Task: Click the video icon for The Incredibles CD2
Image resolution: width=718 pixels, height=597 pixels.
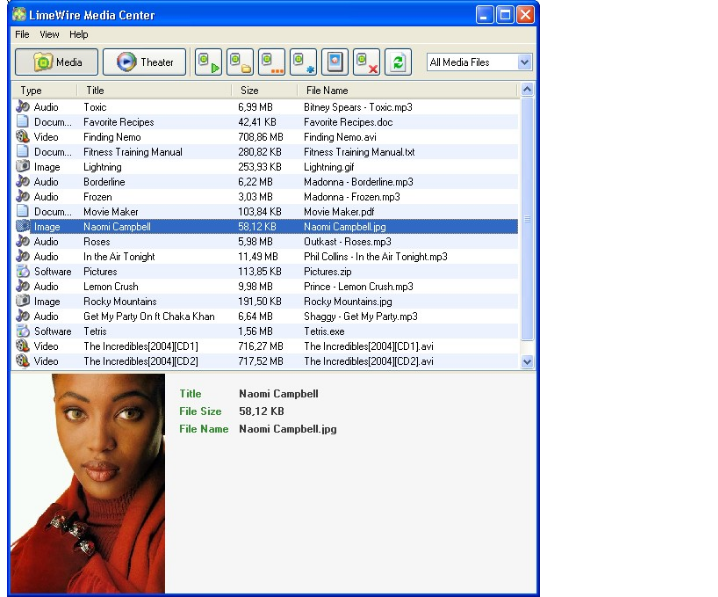Action: pyautogui.click(x=23, y=361)
